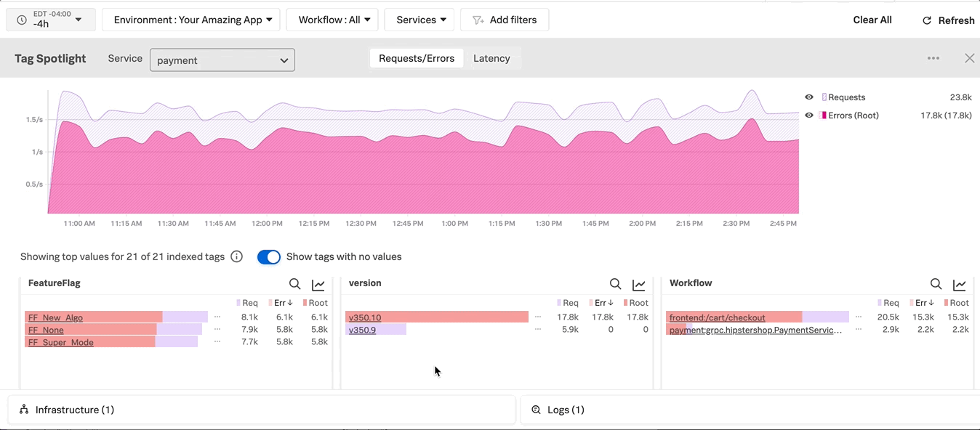980x430 pixels.
Task: Open the chart icon in FeatureFlag panel
Action: (x=318, y=285)
